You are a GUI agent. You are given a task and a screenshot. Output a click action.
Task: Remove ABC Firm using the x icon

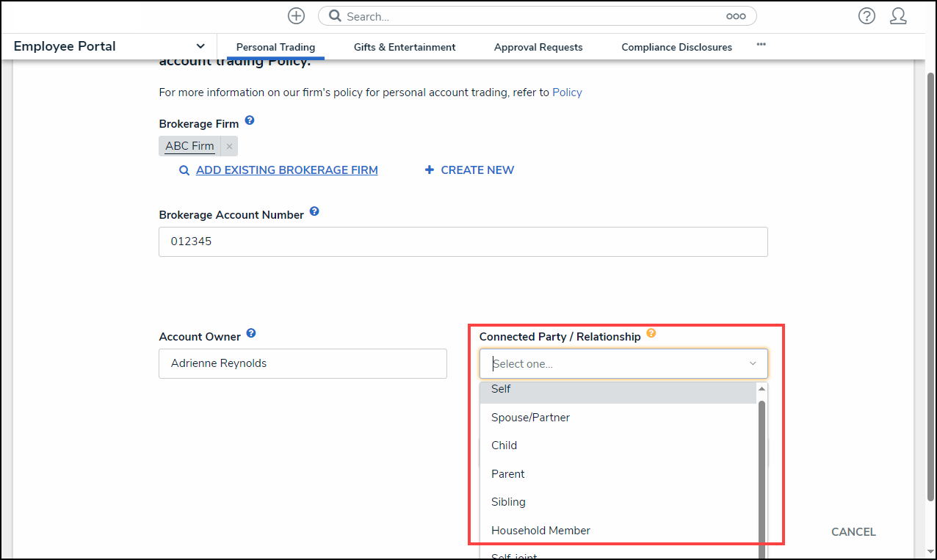click(x=229, y=146)
